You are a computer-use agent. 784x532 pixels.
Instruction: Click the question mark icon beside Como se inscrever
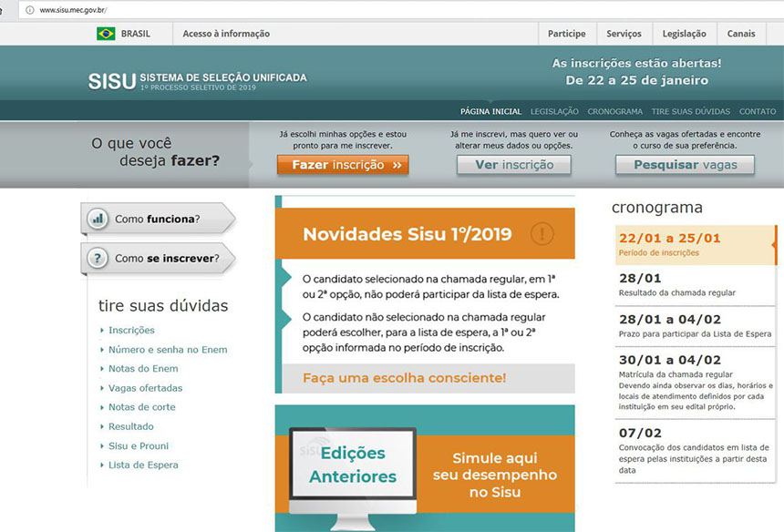tap(98, 259)
